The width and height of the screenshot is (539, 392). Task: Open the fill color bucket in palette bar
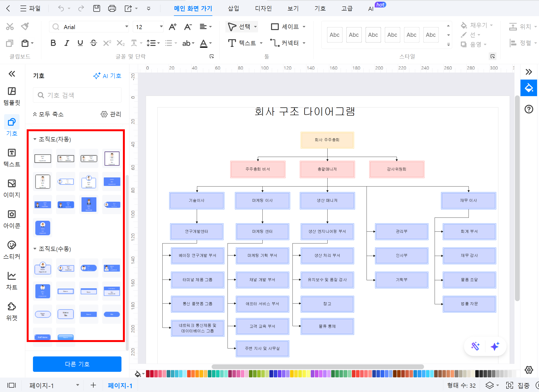[x=138, y=374]
